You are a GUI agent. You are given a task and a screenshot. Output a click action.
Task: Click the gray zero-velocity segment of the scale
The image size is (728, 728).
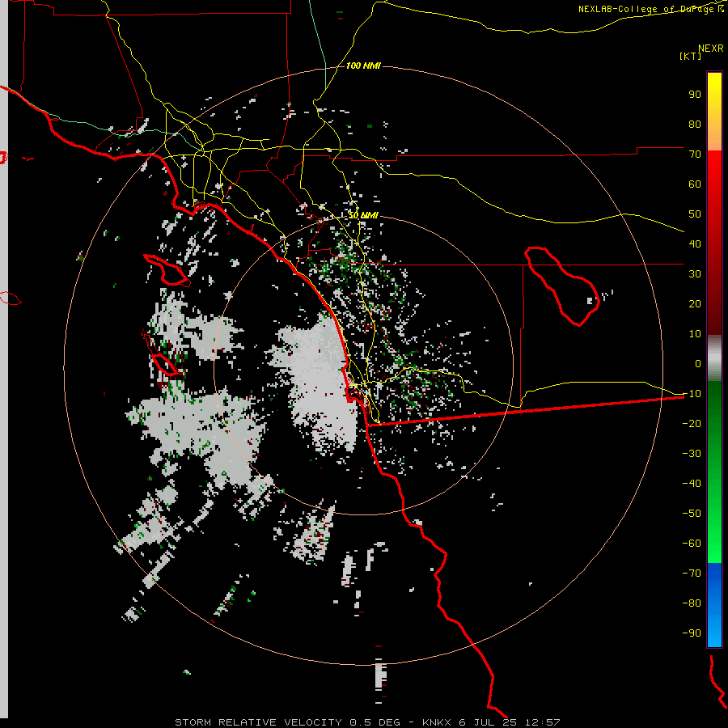714,358
